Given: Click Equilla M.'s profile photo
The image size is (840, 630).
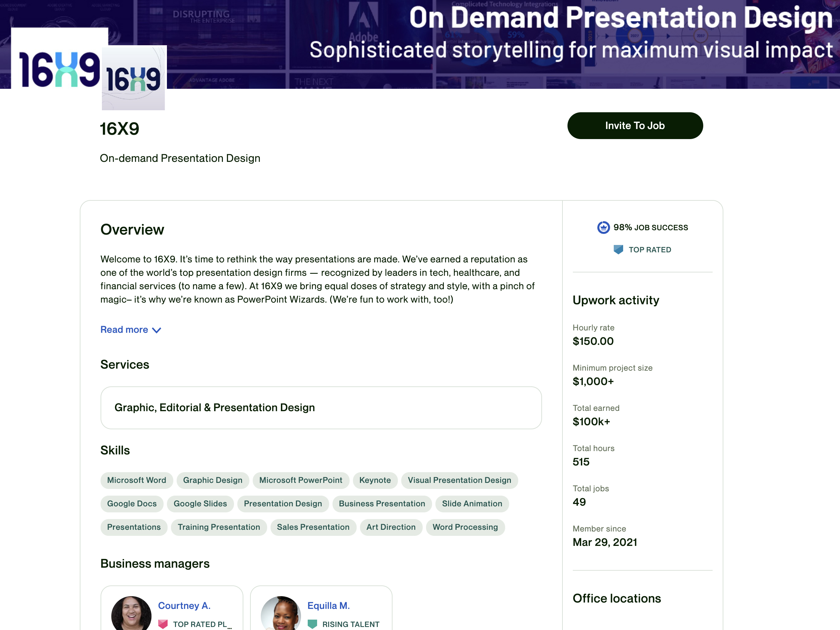Looking at the screenshot, I should click(281, 613).
